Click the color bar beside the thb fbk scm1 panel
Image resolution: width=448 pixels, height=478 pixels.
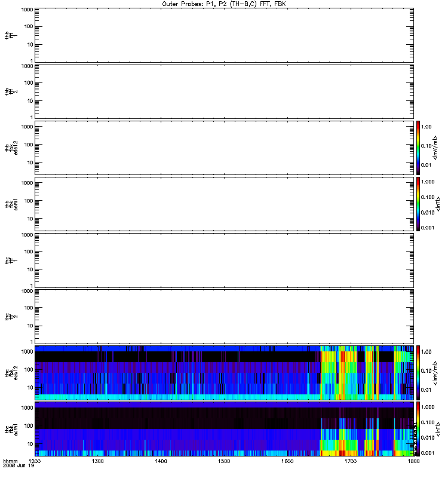click(418, 204)
